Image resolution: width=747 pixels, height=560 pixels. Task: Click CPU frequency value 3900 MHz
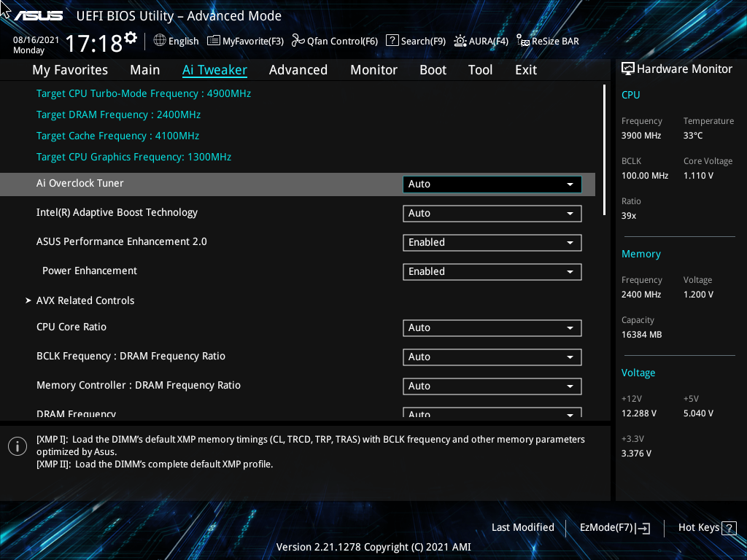(x=641, y=136)
